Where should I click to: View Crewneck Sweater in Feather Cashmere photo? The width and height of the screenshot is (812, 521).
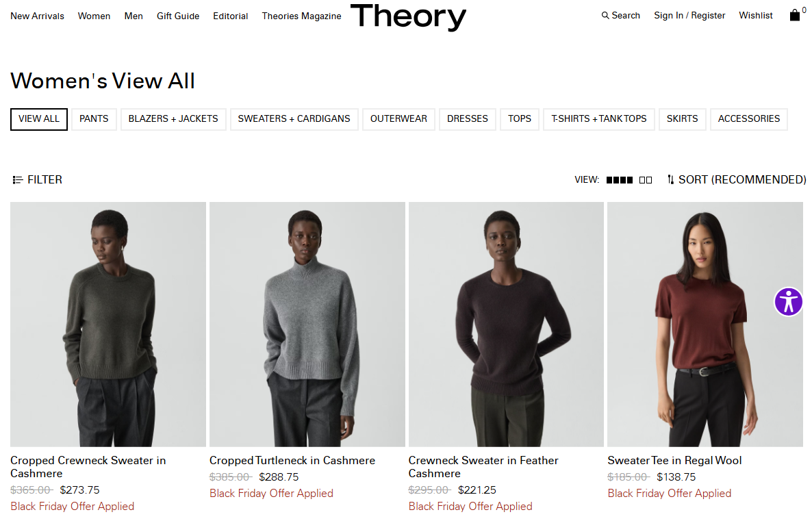(506, 325)
